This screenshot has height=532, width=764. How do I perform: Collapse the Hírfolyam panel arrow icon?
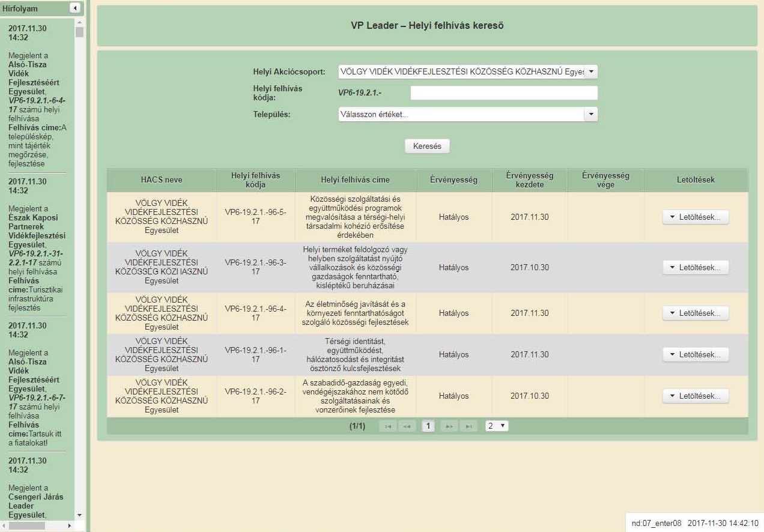point(75,8)
